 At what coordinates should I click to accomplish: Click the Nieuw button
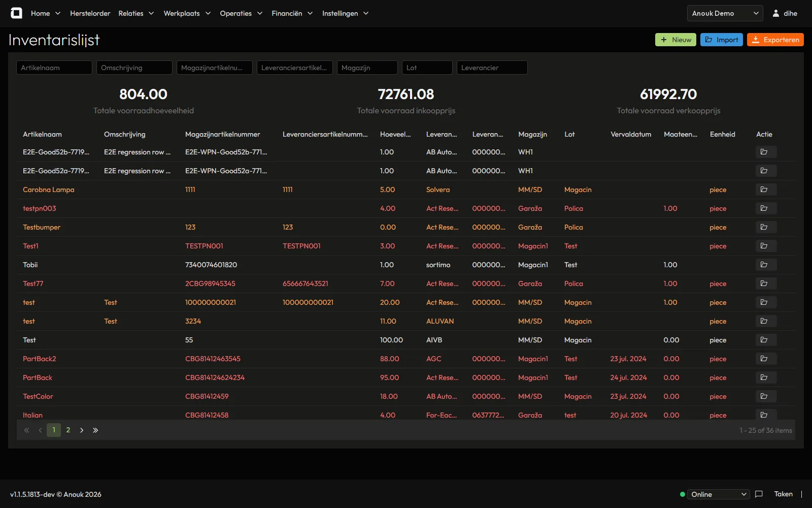pyautogui.click(x=675, y=40)
